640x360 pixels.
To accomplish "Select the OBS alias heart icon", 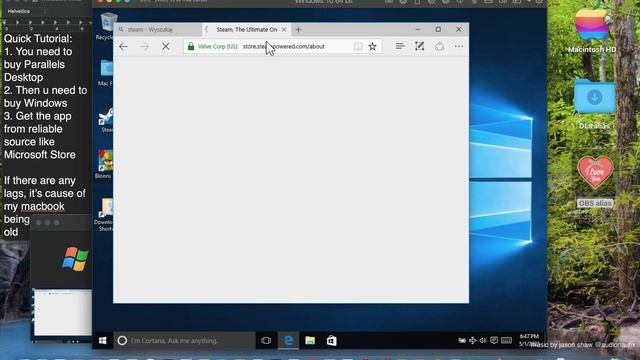I will [595, 181].
